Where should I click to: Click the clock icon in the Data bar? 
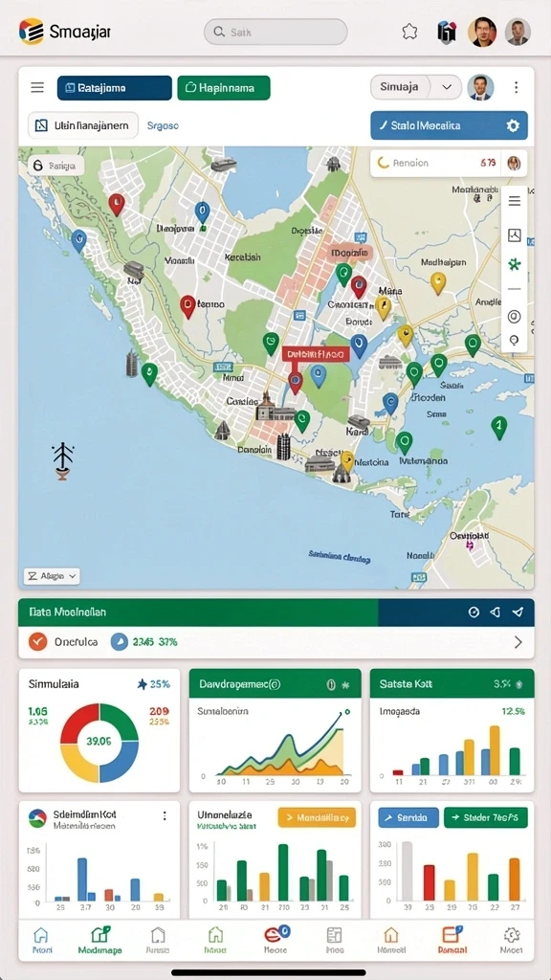474,612
